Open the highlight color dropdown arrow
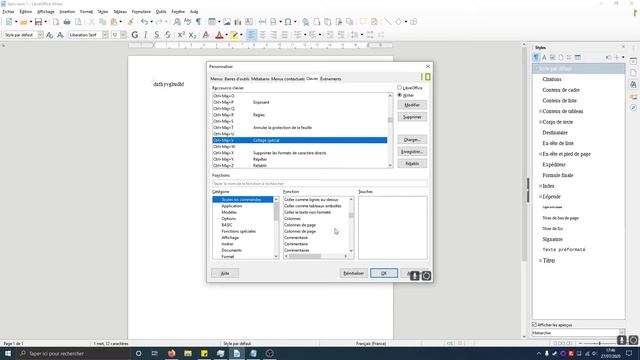The image size is (640, 360). 241,35
